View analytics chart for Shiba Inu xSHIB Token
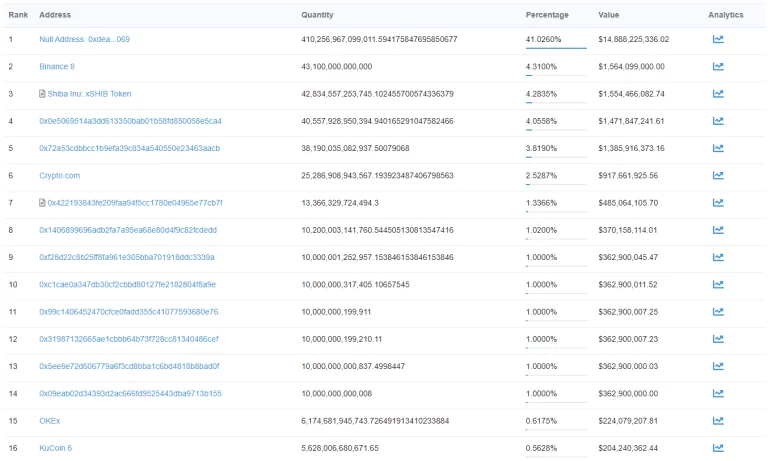 717,94
